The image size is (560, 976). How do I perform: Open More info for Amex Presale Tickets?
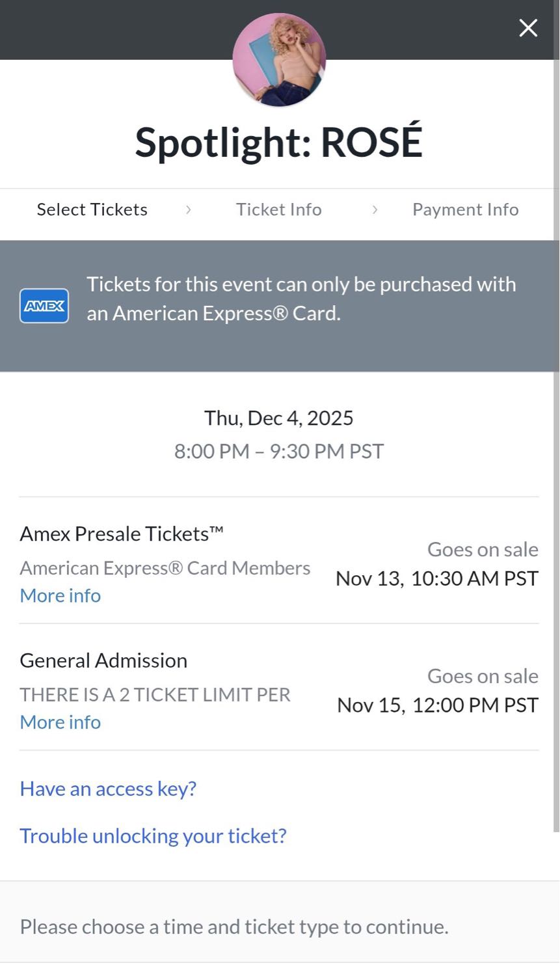60,595
